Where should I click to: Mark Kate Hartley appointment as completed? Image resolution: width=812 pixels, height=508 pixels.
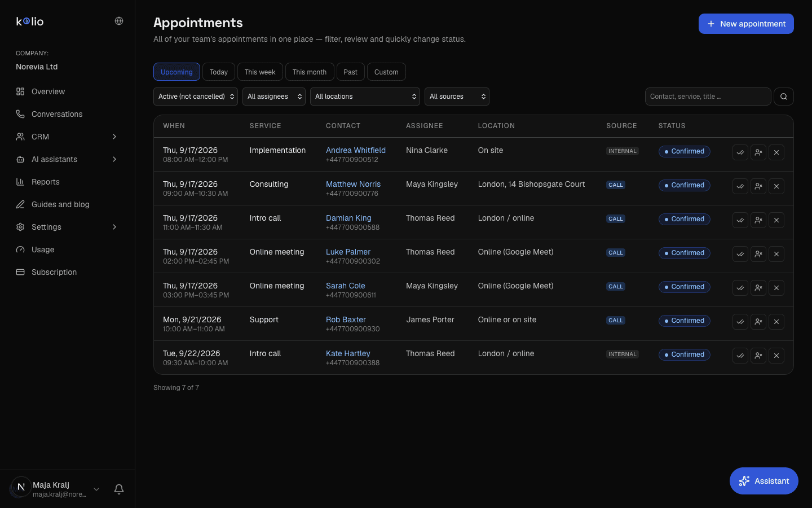740,356
